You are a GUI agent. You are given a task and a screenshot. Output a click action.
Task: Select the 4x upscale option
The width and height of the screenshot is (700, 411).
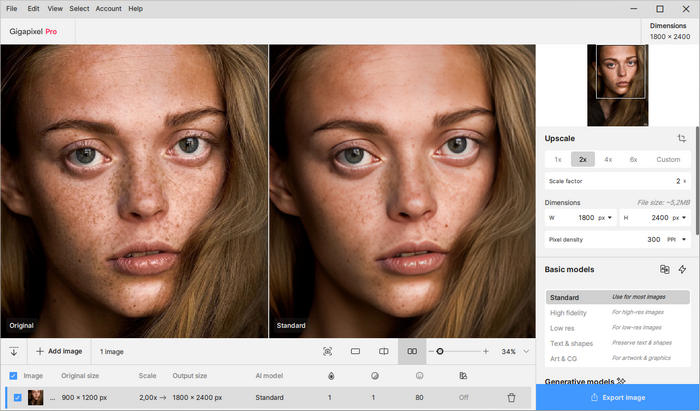pos(608,159)
